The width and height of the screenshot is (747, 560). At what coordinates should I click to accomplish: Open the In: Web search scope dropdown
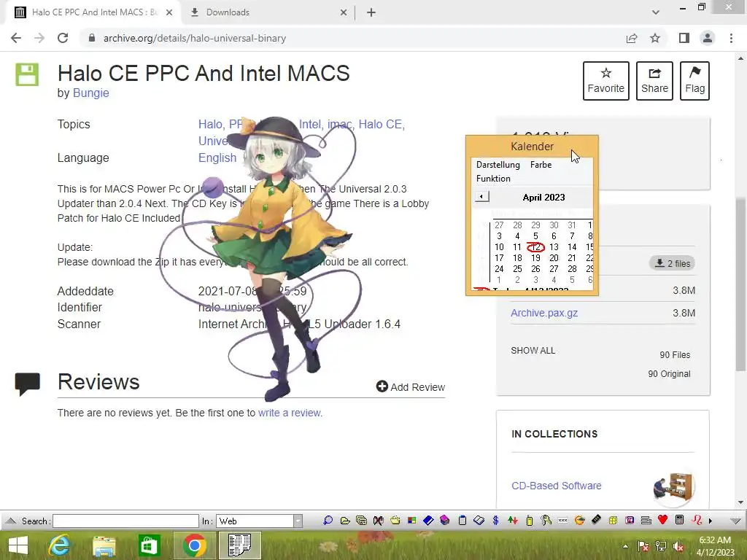coord(298,521)
